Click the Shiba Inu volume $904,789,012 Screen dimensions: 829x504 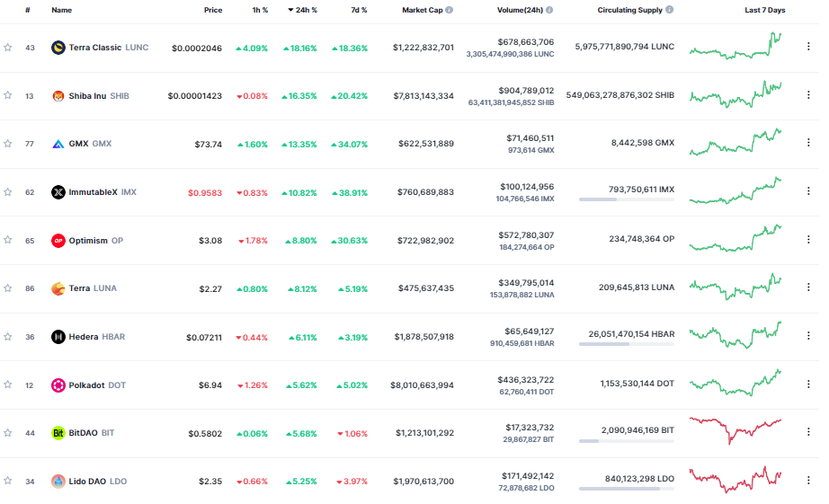[x=526, y=91]
